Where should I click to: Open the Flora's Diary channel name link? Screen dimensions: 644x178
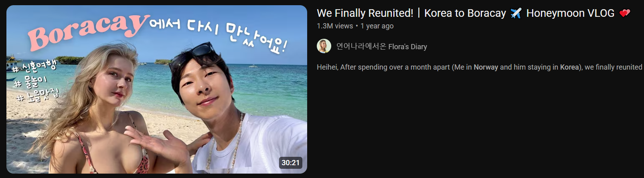pos(382,46)
